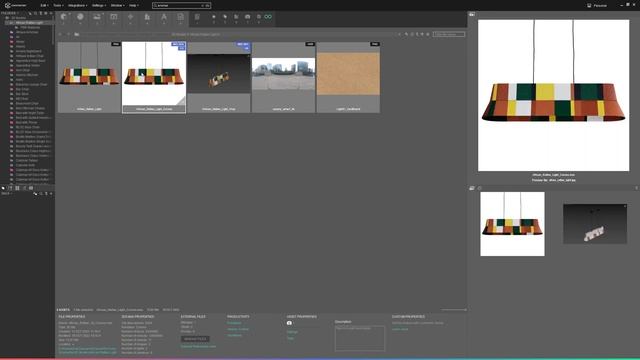Click the preview panel icon above large preview
Image resolution: width=640 pixels, height=360 pixels.
click(472, 14)
